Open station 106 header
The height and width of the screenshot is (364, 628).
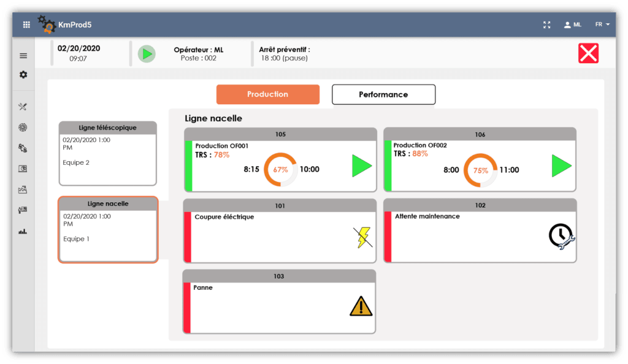pyautogui.click(x=480, y=134)
